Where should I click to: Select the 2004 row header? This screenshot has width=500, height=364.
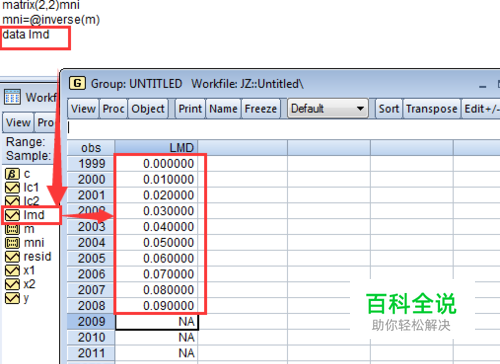pyautogui.click(x=91, y=242)
